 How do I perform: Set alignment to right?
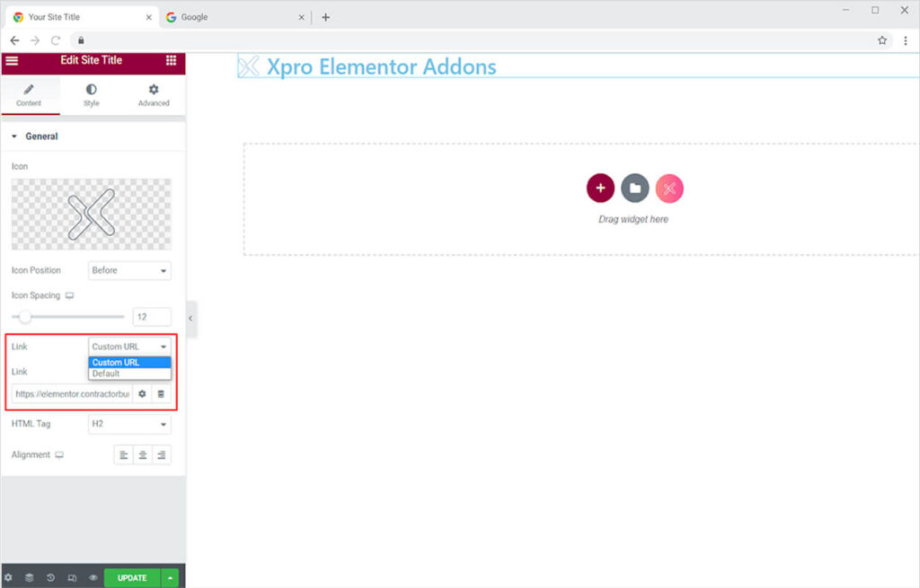coord(162,455)
